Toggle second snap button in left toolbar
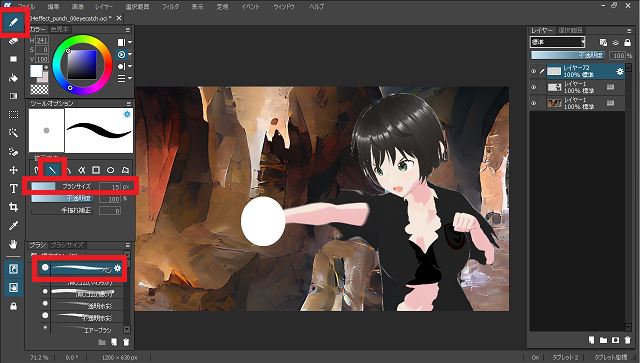Screen dimensions: 640x363 (x=13, y=287)
